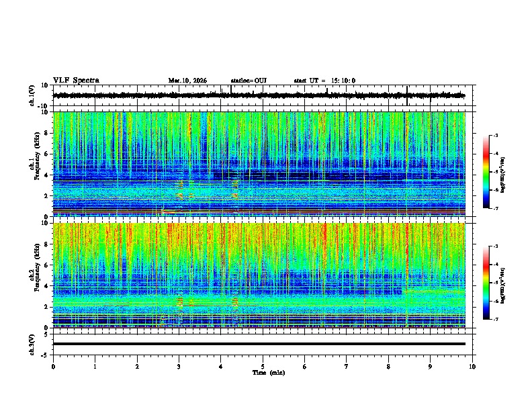Click tick label "2" on the Time axis
The image size is (532, 411).
137,367
